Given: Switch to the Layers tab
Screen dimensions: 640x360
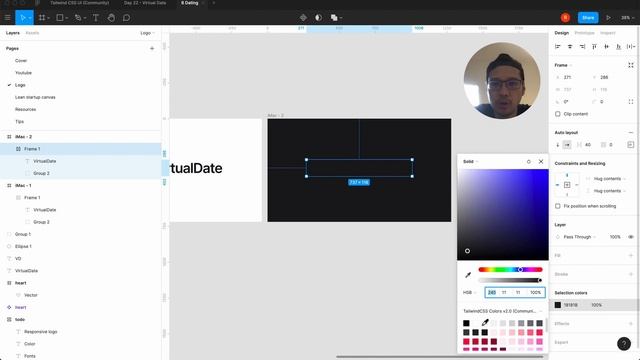Looking at the screenshot, I should (13, 33).
